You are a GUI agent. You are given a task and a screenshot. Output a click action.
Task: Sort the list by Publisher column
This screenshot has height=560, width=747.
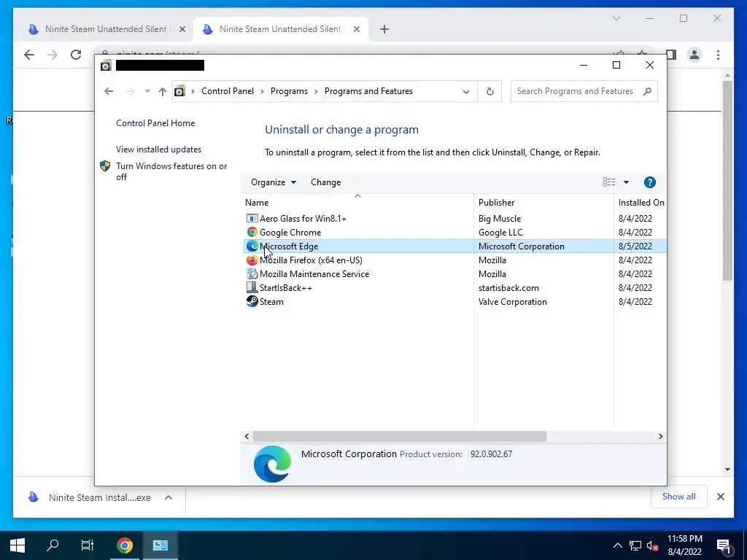[x=543, y=203]
